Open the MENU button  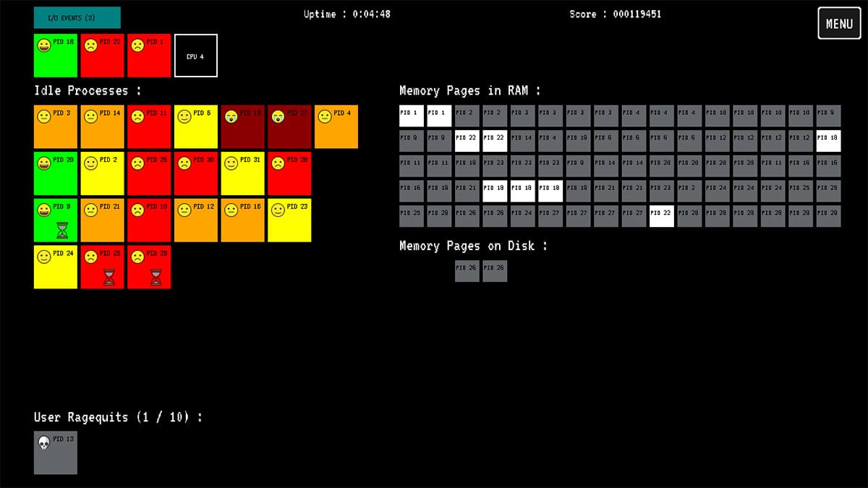click(839, 23)
